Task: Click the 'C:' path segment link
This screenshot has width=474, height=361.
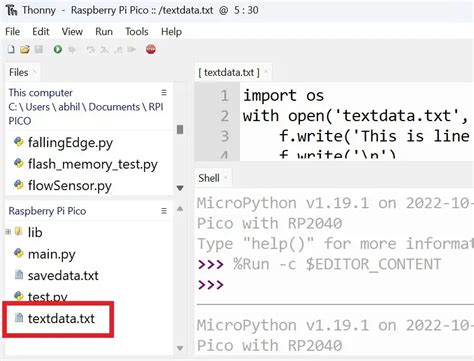Action: click(x=13, y=107)
